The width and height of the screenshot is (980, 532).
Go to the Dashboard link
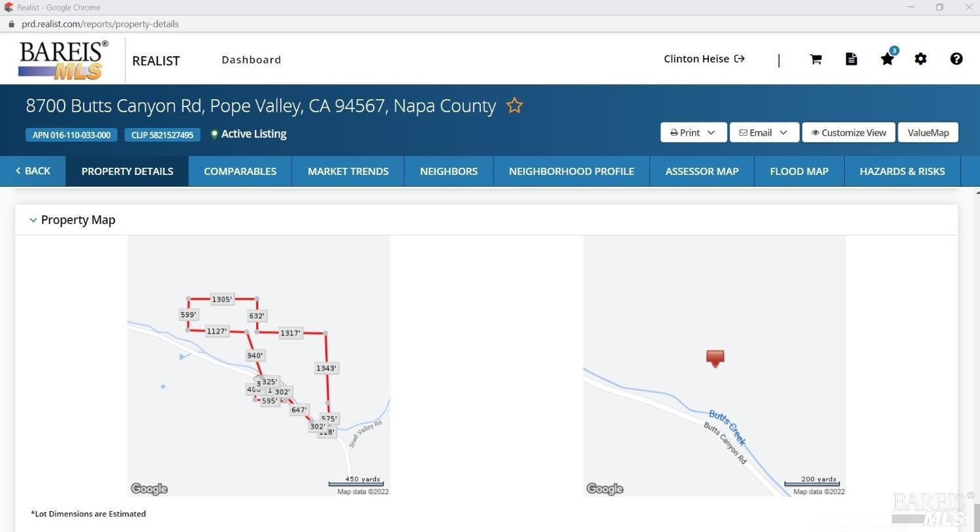(251, 60)
